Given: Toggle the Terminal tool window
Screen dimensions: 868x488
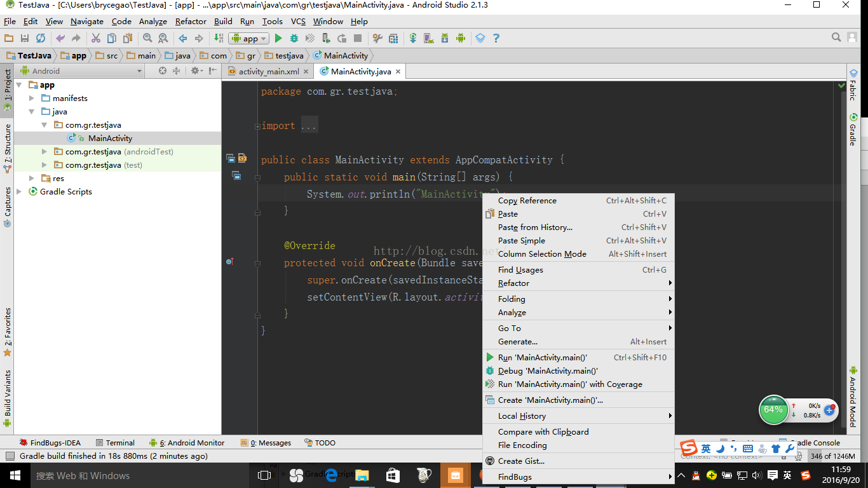Looking at the screenshot, I should tap(115, 443).
